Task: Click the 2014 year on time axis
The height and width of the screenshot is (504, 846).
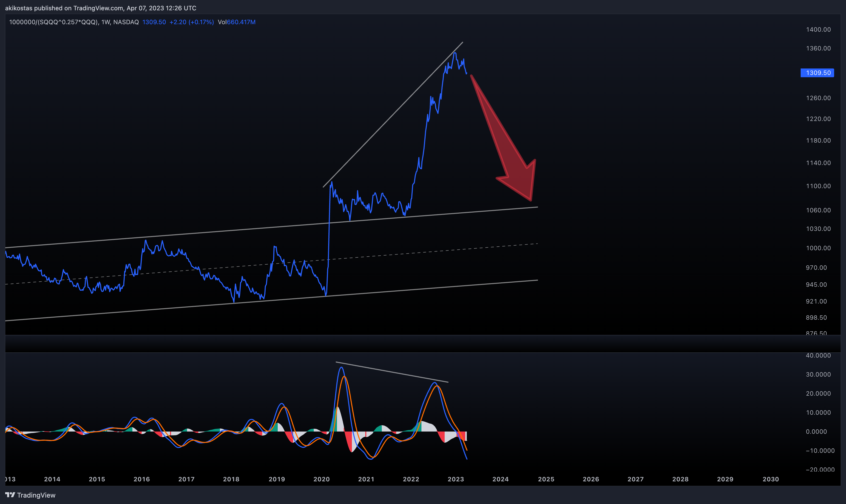Action: [52, 479]
